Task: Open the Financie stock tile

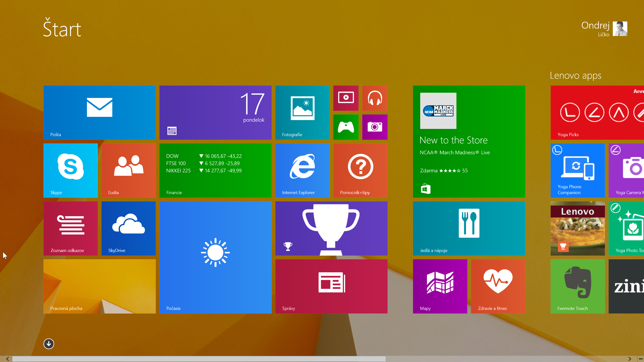Action: pyautogui.click(x=216, y=170)
